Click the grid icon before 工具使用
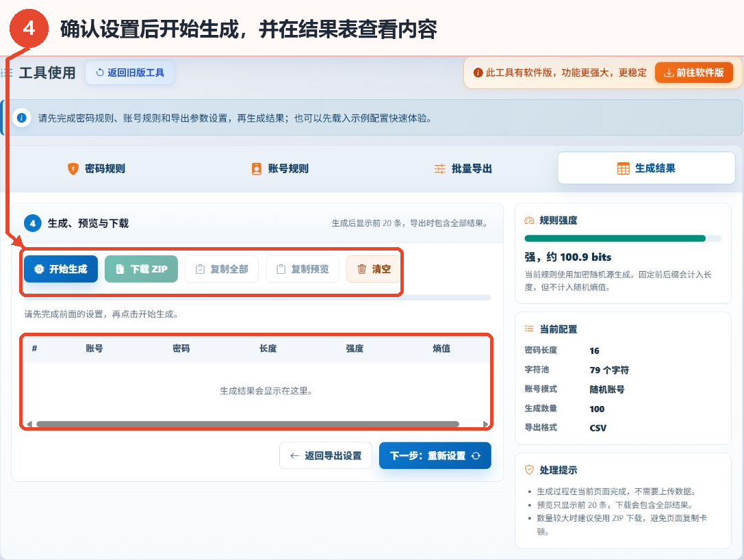744x560 pixels. pos(7,73)
